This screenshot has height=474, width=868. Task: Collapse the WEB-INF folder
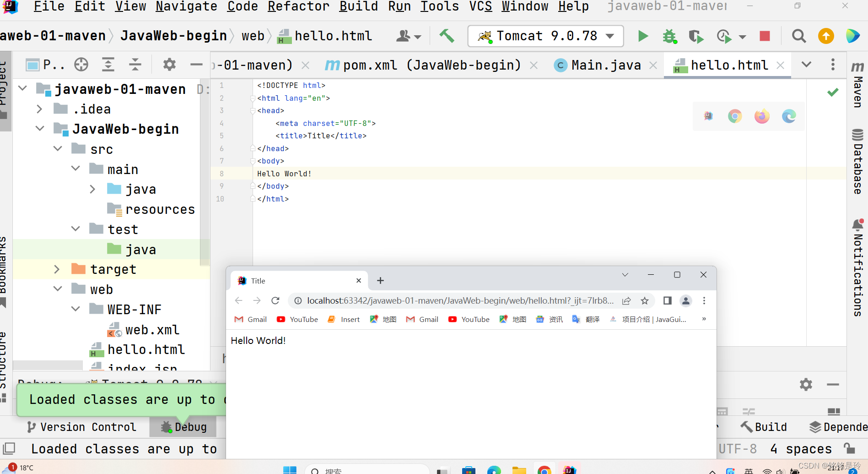pos(75,309)
